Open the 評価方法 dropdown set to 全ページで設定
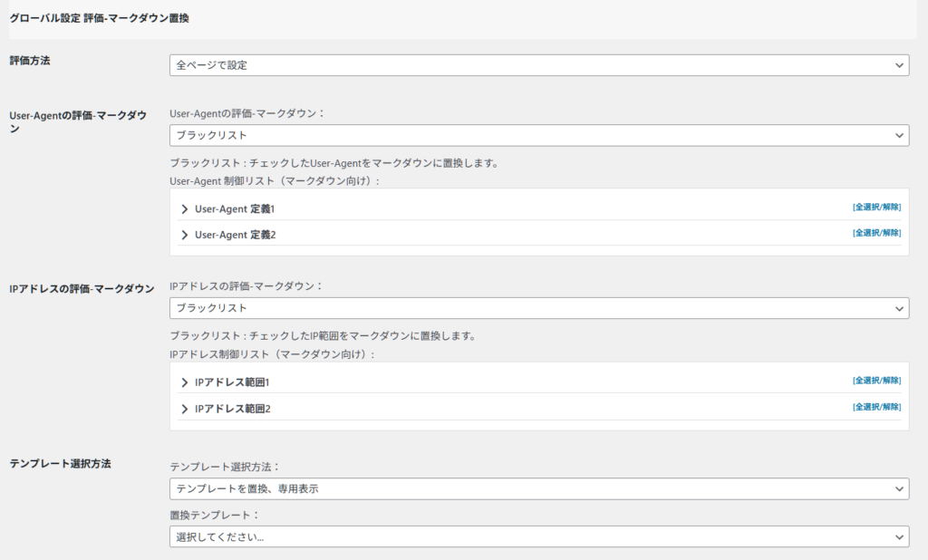 (x=538, y=65)
